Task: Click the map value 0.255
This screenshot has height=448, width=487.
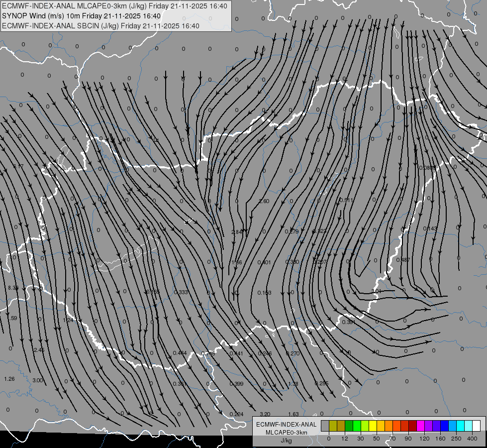Action: (321, 383)
